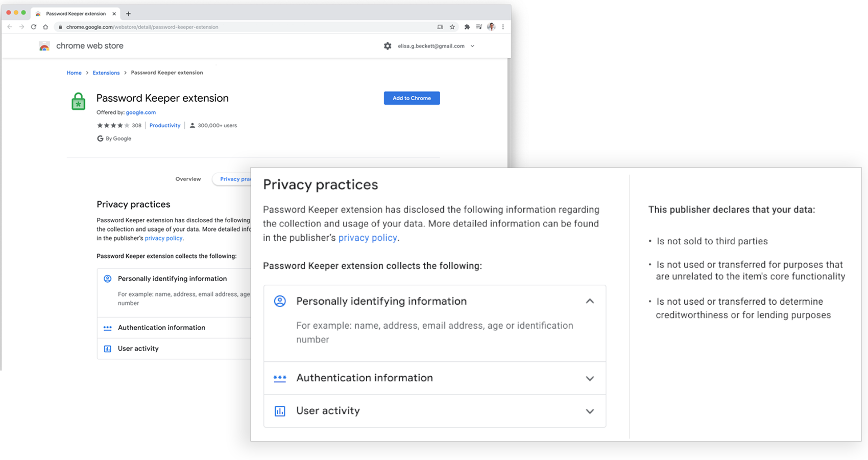The width and height of the screenshot is (868, 460).
Task: Open privacy policy link in browser page
Action: click(163, 238)
